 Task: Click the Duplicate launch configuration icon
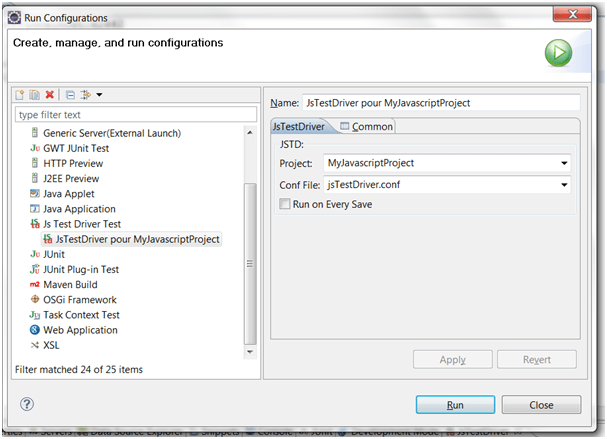(33, 95)
